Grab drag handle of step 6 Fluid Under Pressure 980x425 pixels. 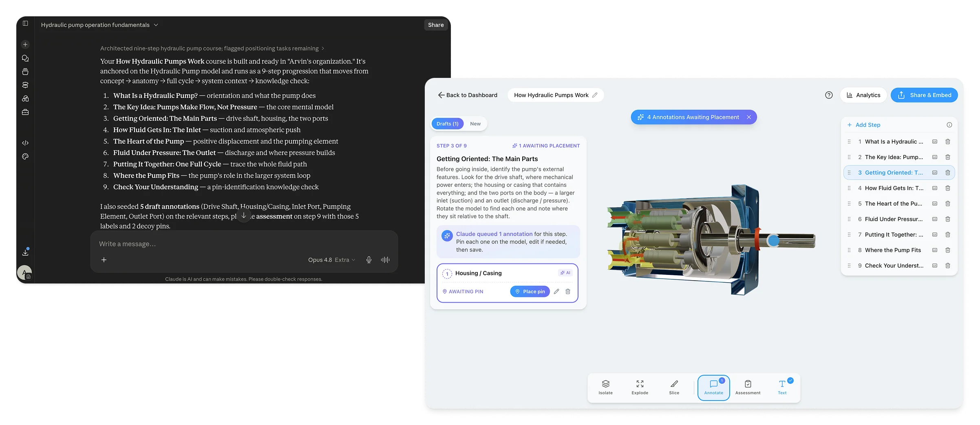pos(849,219)
